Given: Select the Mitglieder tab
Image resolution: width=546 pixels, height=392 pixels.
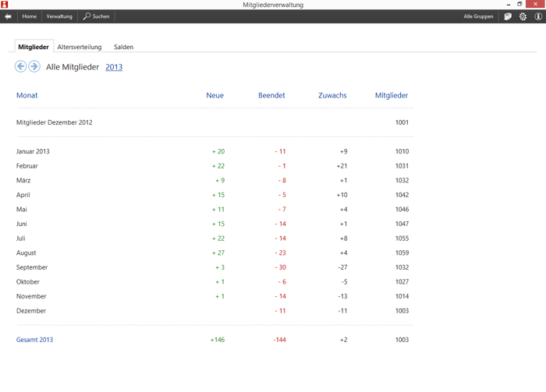Looking at the screenshot, I should point(34,47).
